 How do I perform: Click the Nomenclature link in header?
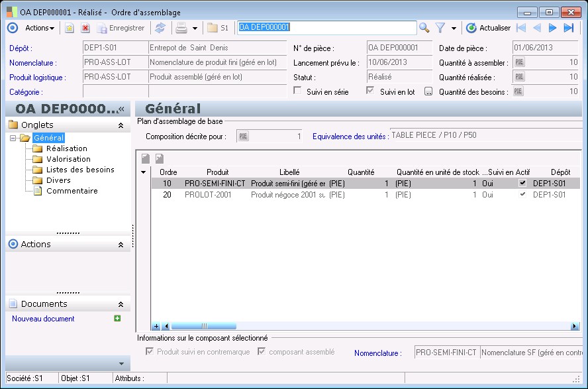pos(33,63)
